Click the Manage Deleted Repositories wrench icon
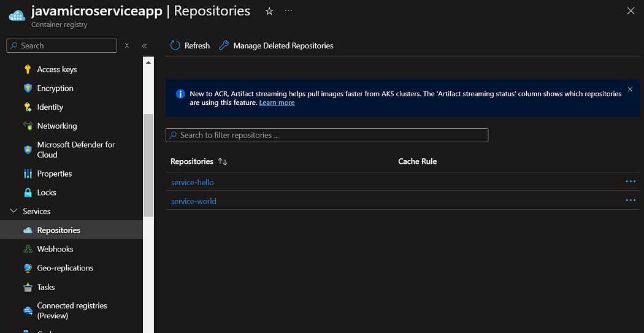The height and width of the screenshot is (333, 644). pos(224,45)
